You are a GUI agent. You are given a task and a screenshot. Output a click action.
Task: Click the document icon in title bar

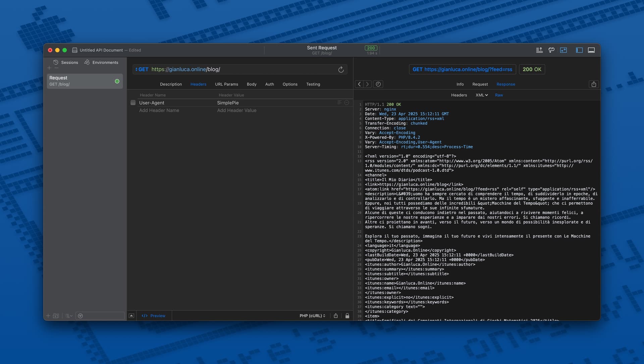coord(74,50)
